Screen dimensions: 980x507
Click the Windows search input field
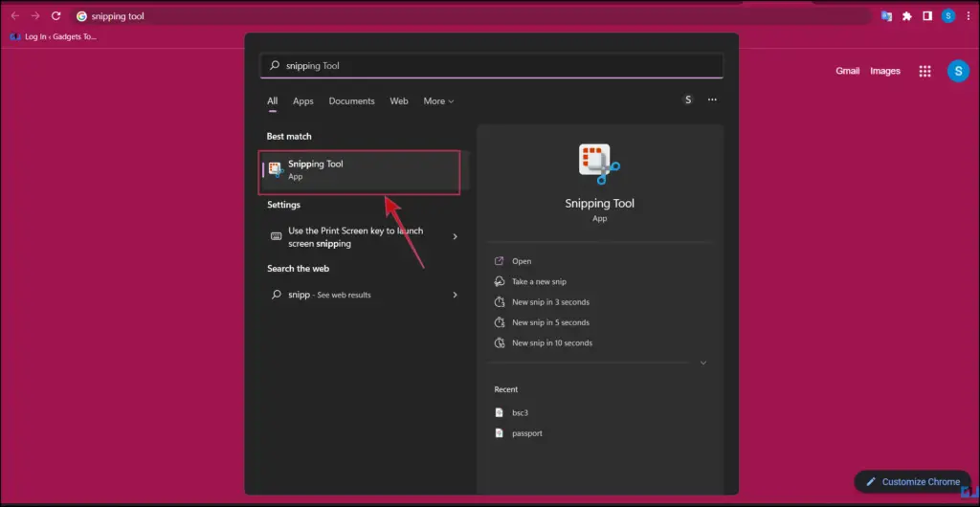(491, 66)
